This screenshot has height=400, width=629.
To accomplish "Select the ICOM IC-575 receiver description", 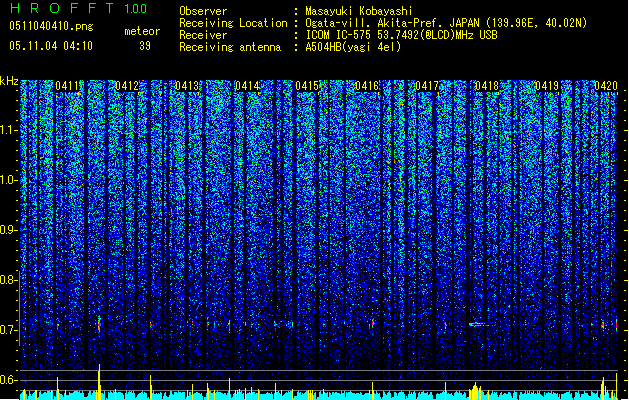I will tap(401, 35).
